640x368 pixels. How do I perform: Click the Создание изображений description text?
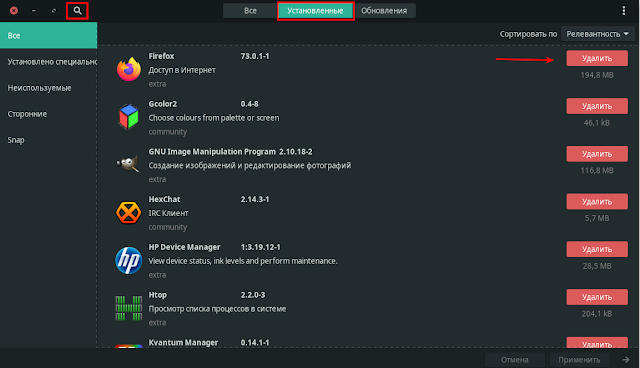pos(249,166)
